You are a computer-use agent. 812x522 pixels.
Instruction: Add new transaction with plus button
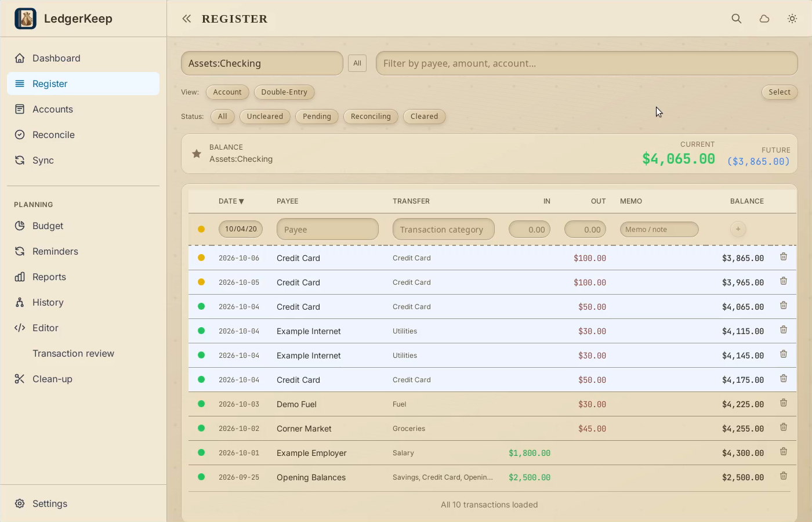point(738,229)
